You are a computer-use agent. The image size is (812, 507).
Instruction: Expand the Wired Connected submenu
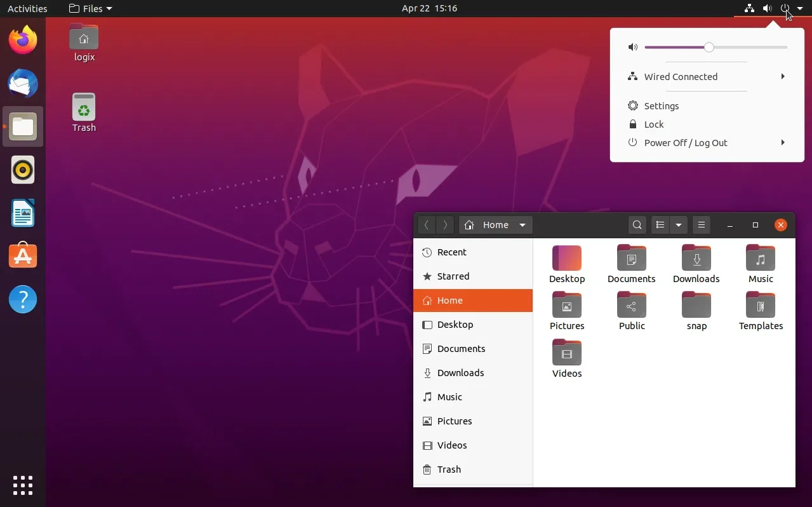click(707, 77)
